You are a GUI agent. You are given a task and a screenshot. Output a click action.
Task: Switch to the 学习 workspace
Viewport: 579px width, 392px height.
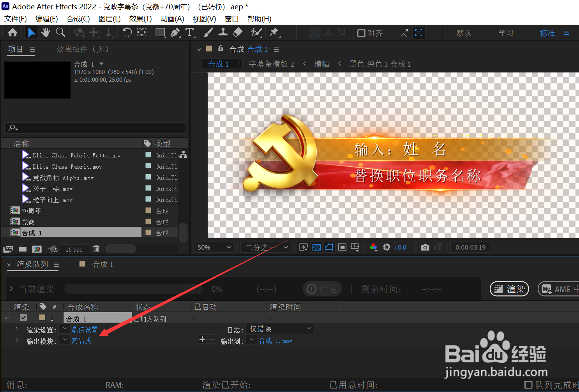click(506, 33)
